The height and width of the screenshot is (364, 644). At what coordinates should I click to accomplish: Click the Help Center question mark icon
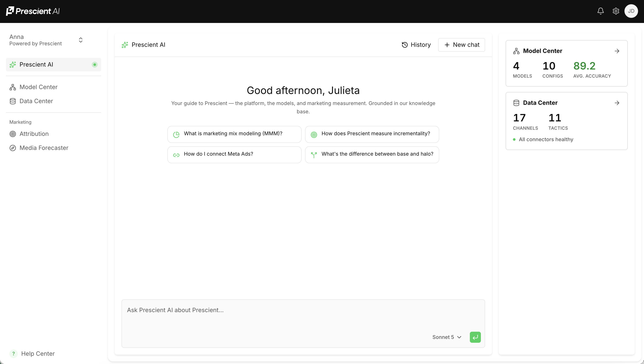click(14, 354)
